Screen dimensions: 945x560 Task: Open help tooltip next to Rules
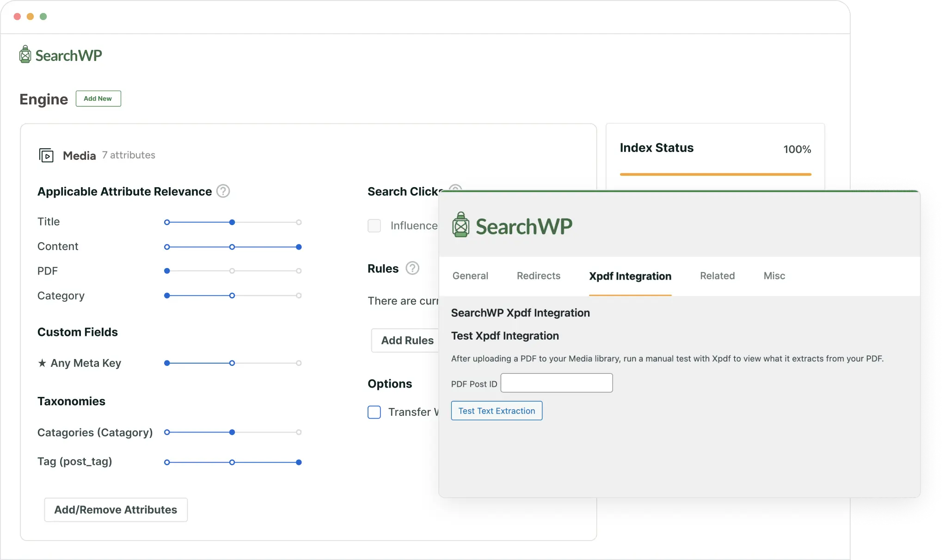pos(412,268)
